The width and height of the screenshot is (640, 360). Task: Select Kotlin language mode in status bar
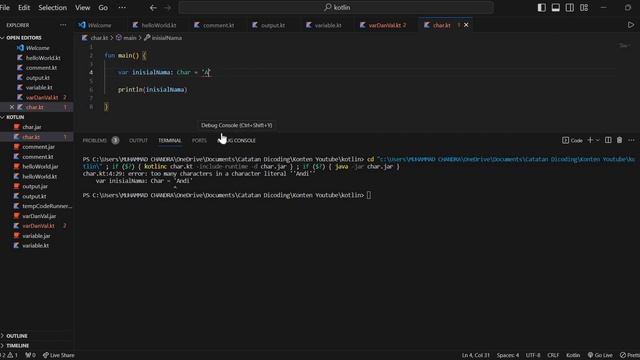[573, 355]
